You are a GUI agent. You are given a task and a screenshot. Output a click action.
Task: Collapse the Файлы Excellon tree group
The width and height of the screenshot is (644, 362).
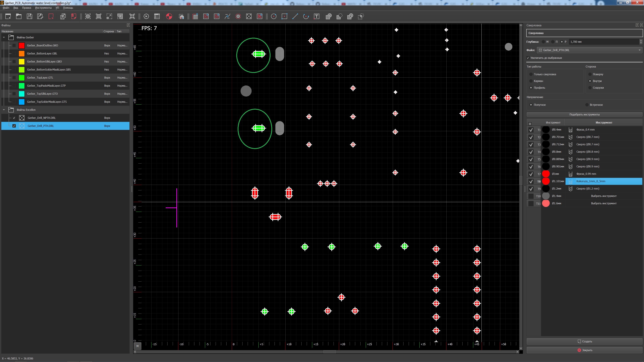(4, 110)
